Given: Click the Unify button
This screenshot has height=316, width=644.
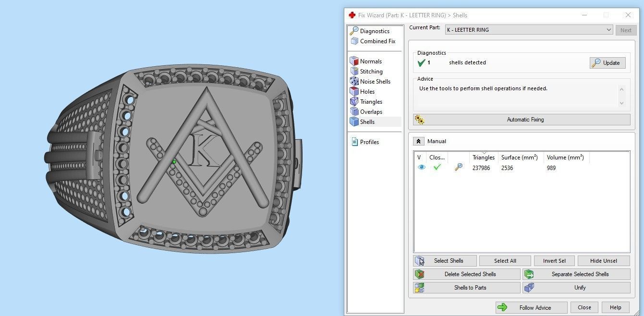Looking at the screenshot, I should tap(576, 288).
